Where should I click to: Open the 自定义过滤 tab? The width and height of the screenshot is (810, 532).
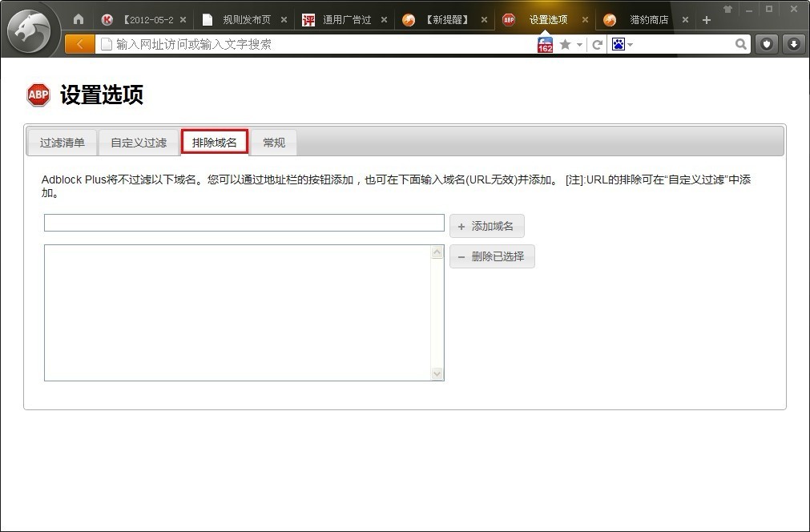tap(139, 143)
